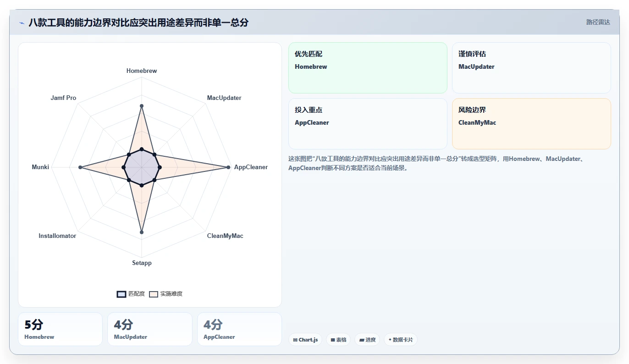Open the 优先匹配 Homebrew card
The width and height of the screenshot is (629, 364).
click(368, 68)
